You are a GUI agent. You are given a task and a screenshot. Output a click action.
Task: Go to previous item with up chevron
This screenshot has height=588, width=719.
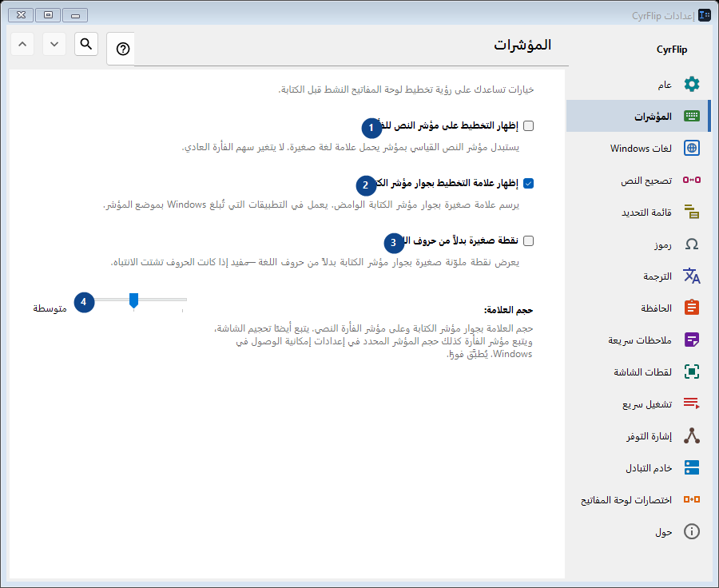tap(22, 44)
